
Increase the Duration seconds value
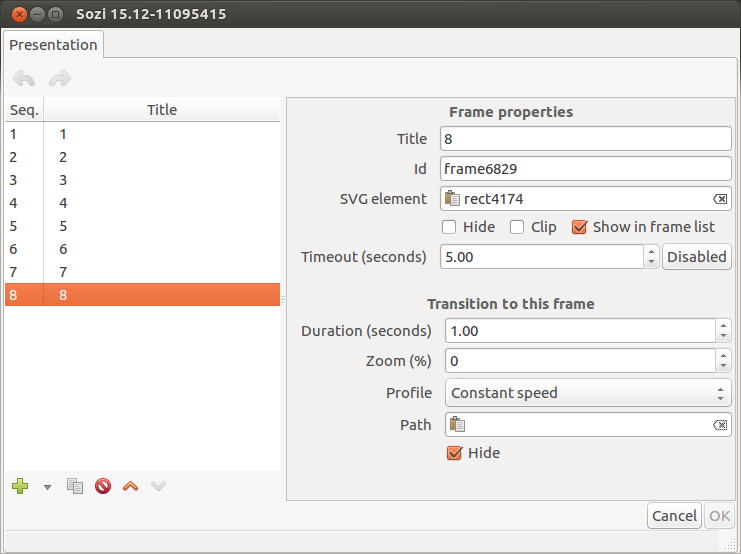pos(724,325)
